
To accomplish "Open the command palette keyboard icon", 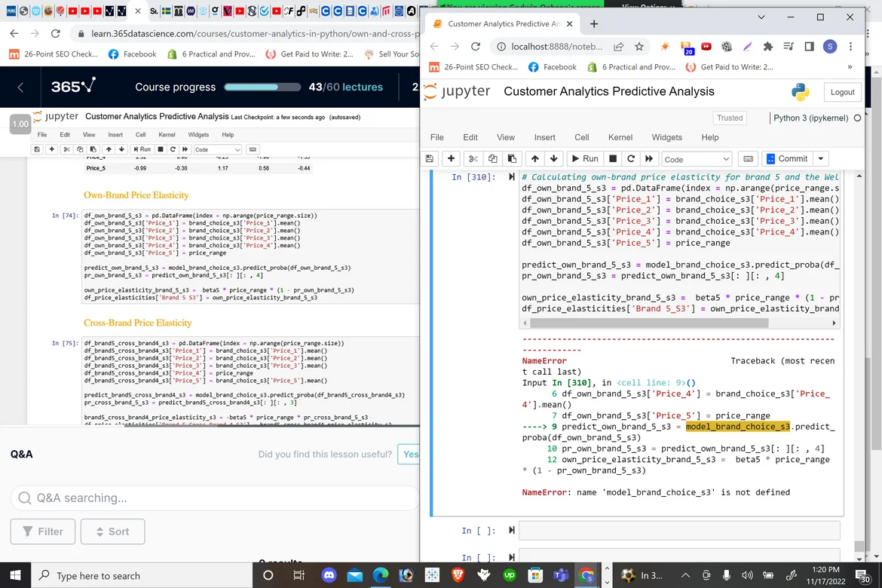I will coord(748,159).
